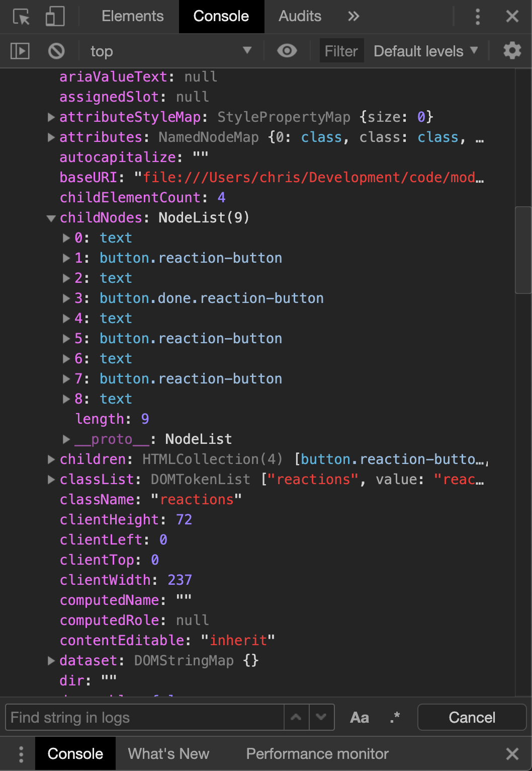Enable case-sensitive search with Aa
The image size is (532, 771).
[x=359, y=717]
